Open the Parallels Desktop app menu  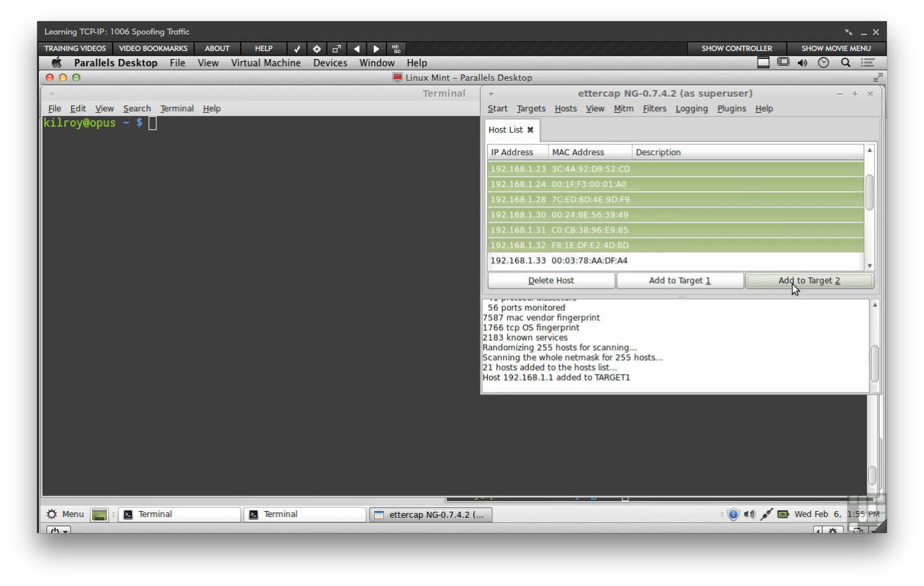pyautogui.click(x=116, y=63)
